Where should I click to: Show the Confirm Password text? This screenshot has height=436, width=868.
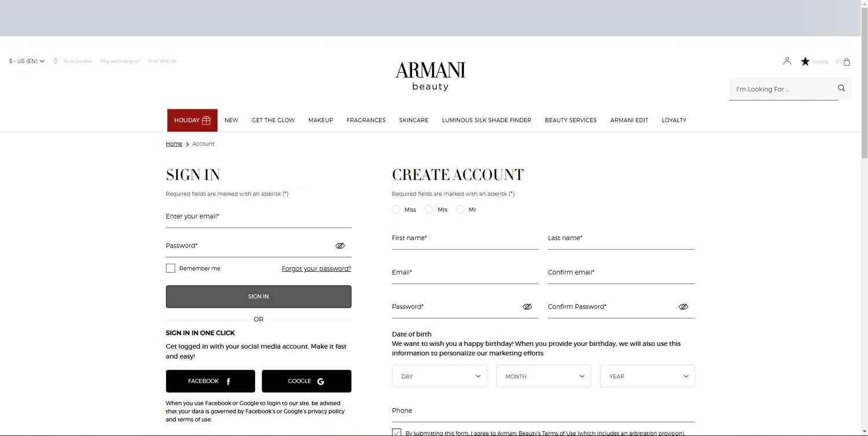[683, 307]
